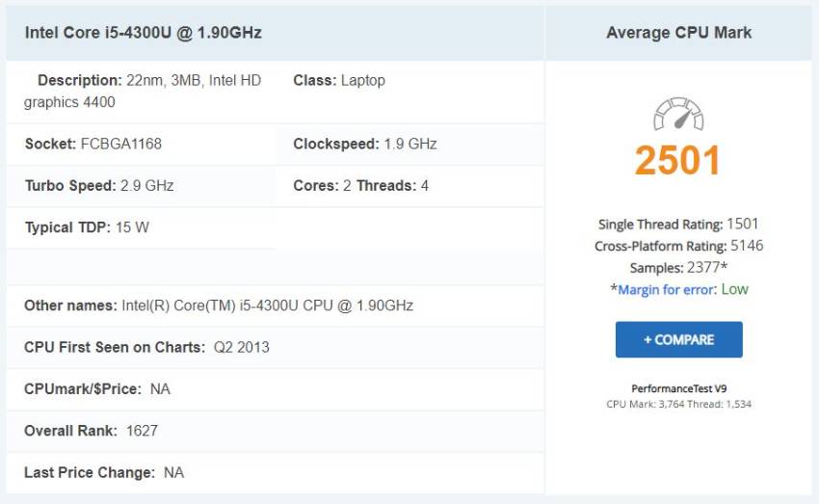
Task: Click the speedometer gauge icon
Action: pyautogui.click(x=678, y=114)
